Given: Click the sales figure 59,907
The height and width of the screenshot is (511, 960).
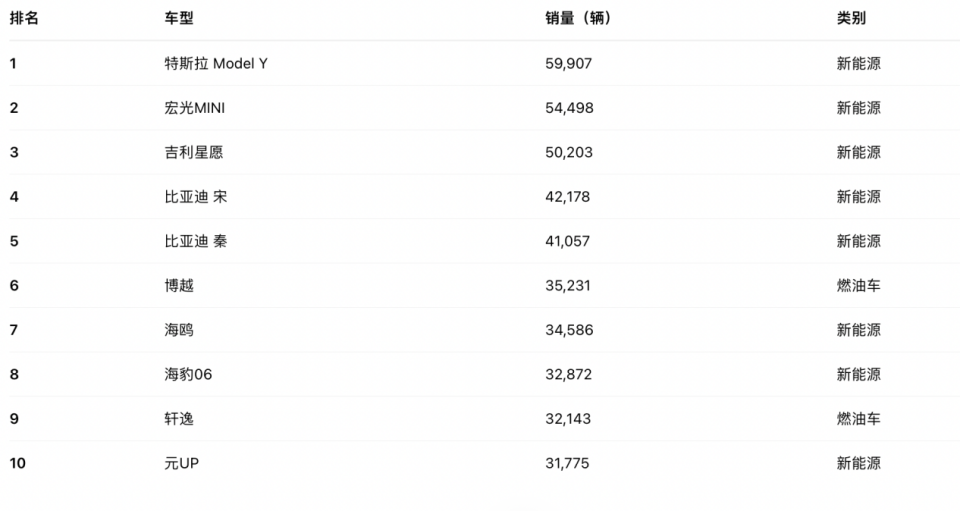Looking at the screenshot, I should 569,64.
